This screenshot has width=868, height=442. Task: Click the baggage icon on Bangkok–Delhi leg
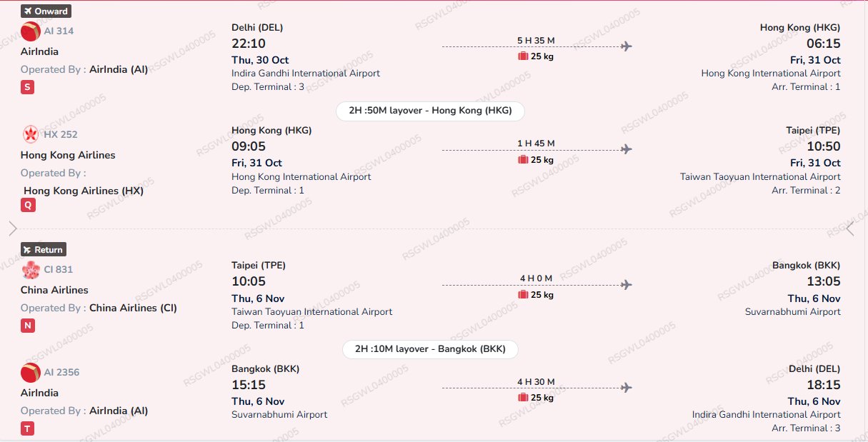(523, 398)
